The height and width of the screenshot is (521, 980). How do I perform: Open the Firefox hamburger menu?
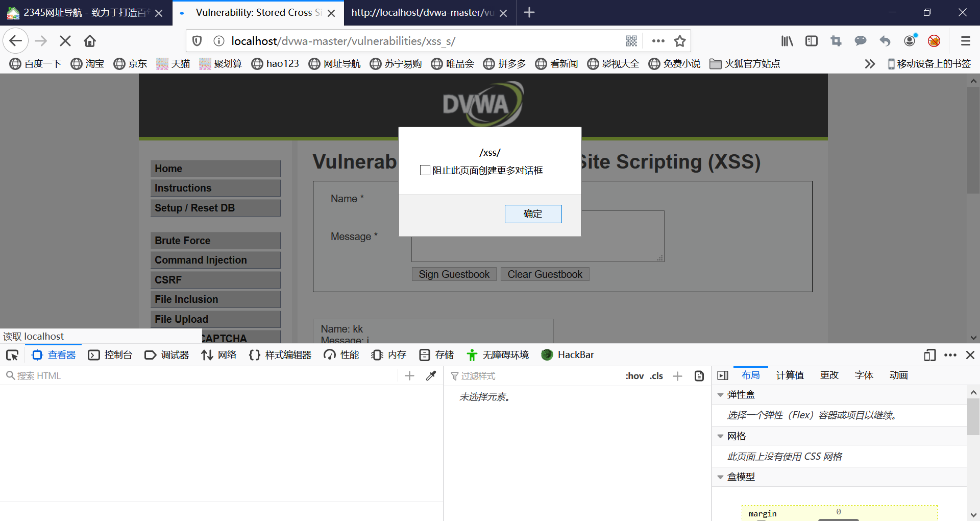[965, 41]
